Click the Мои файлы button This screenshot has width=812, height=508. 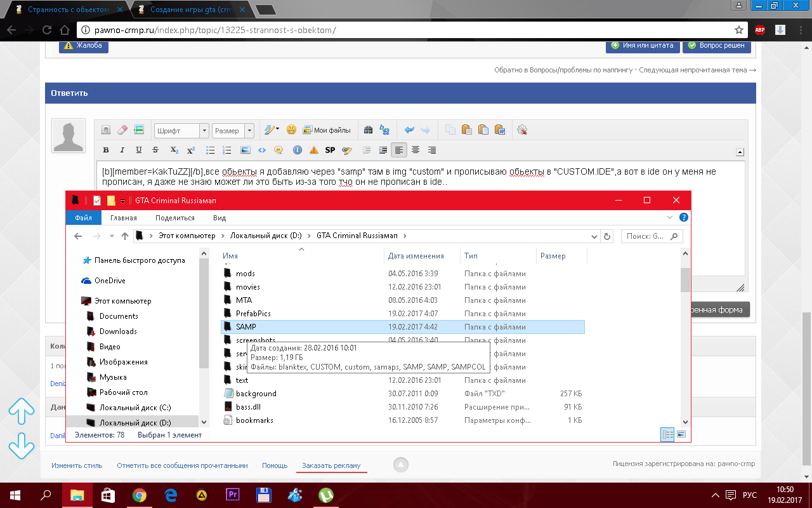pos(327,130)
